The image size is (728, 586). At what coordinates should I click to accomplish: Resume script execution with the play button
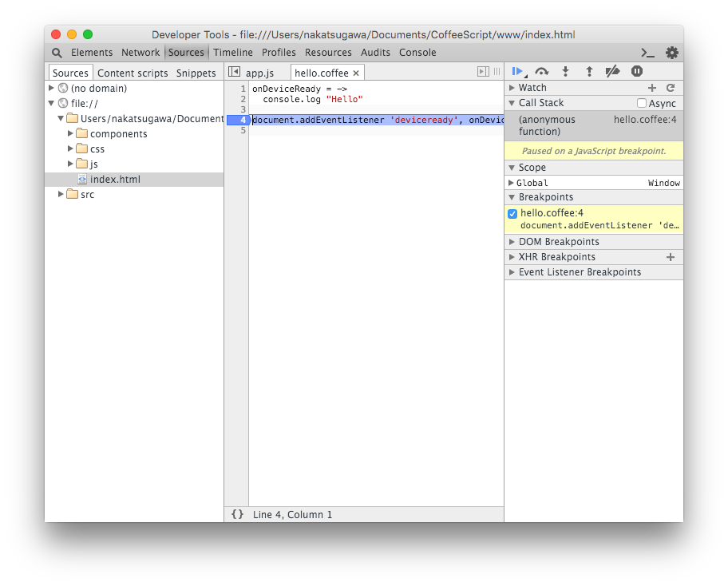[x=517, y=71]
